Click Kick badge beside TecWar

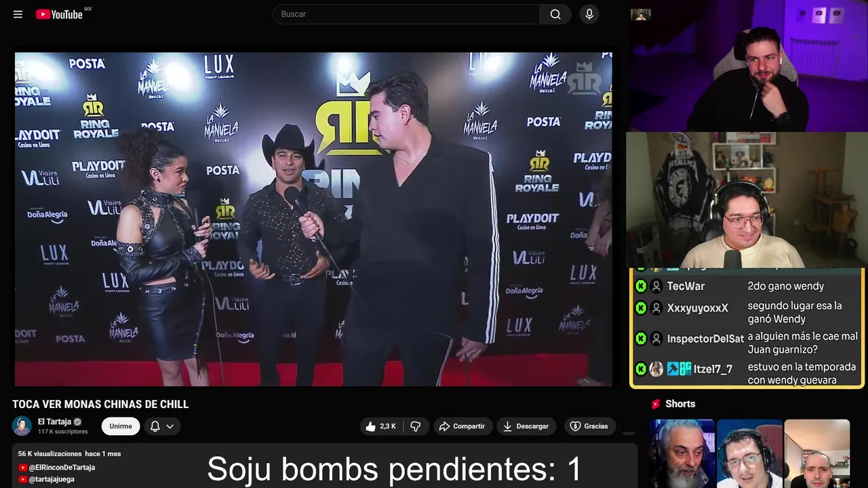[641, 287]
